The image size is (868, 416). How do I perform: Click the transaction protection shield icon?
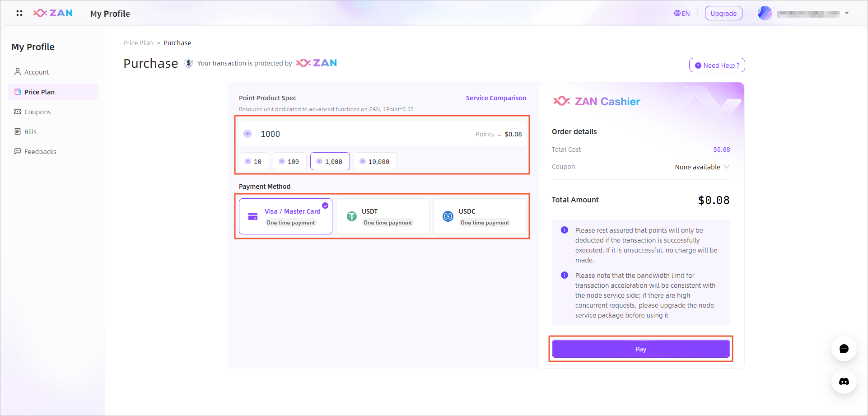coord(189,63)
